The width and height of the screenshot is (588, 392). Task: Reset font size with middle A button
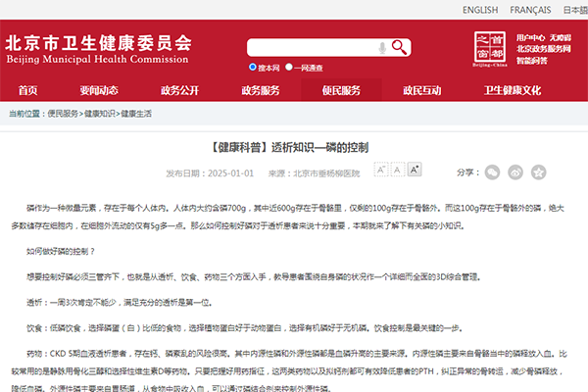[398, 172]
